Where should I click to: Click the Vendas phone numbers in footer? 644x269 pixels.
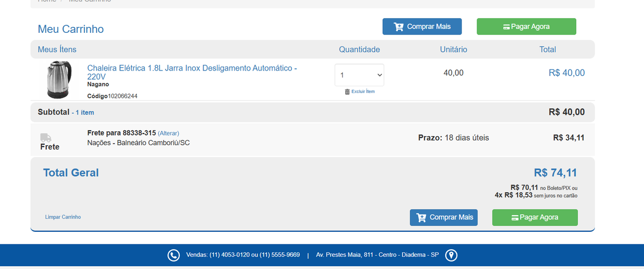coord(243,254)
